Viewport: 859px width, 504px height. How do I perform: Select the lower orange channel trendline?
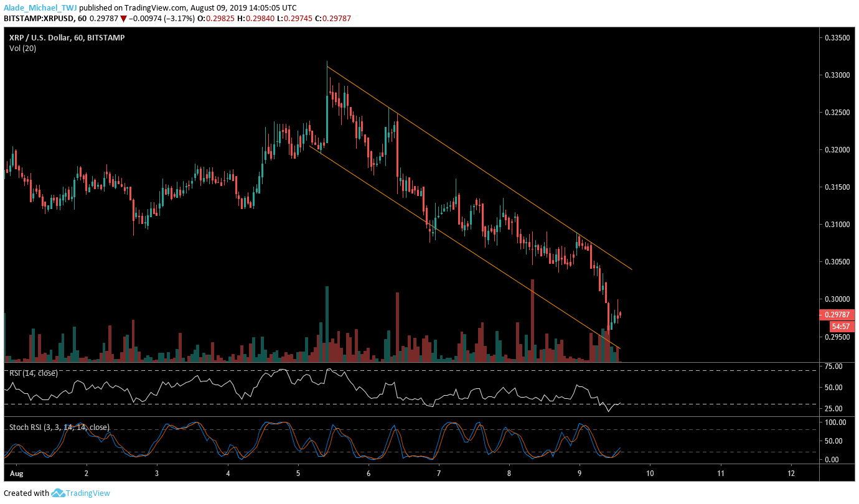pyautogui.click(x=465, y=247)
